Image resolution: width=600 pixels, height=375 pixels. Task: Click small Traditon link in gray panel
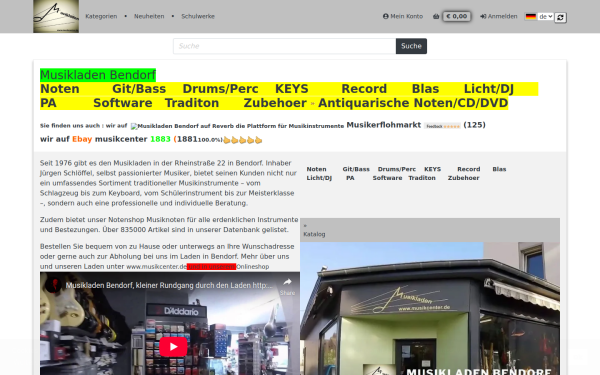coord(422,178)
